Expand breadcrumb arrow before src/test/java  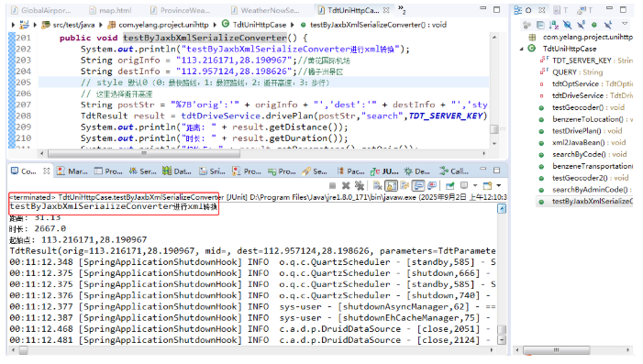tap(35, 25)
